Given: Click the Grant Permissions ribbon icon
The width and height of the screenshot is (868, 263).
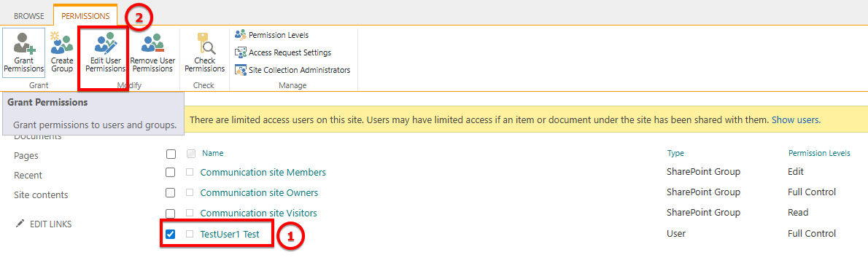Looking at the screenshot, I should 24,52.
